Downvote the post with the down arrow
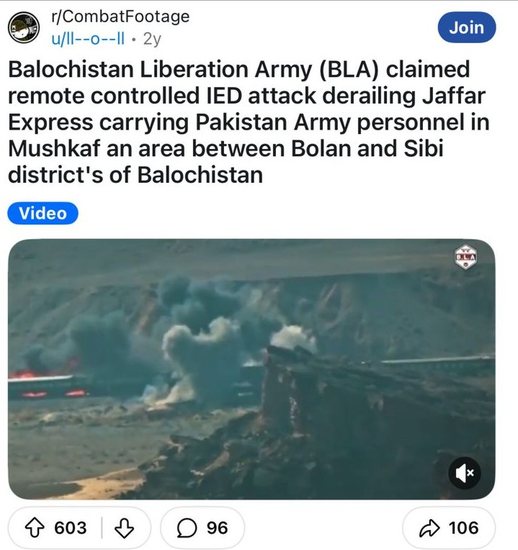 point(124,528)
